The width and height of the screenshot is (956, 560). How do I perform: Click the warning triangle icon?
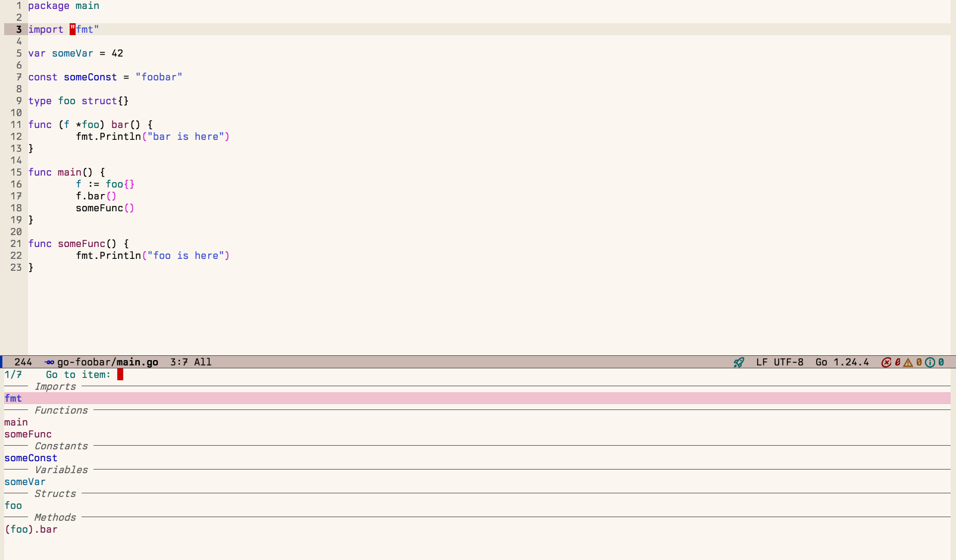coord(908,362)
